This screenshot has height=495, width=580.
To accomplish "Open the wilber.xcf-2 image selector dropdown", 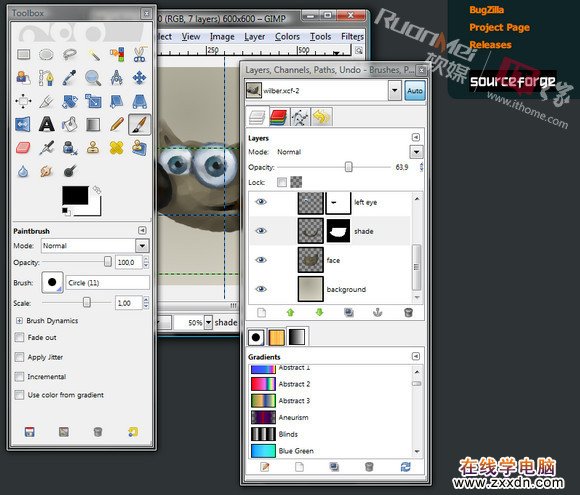I will point(395,91).
